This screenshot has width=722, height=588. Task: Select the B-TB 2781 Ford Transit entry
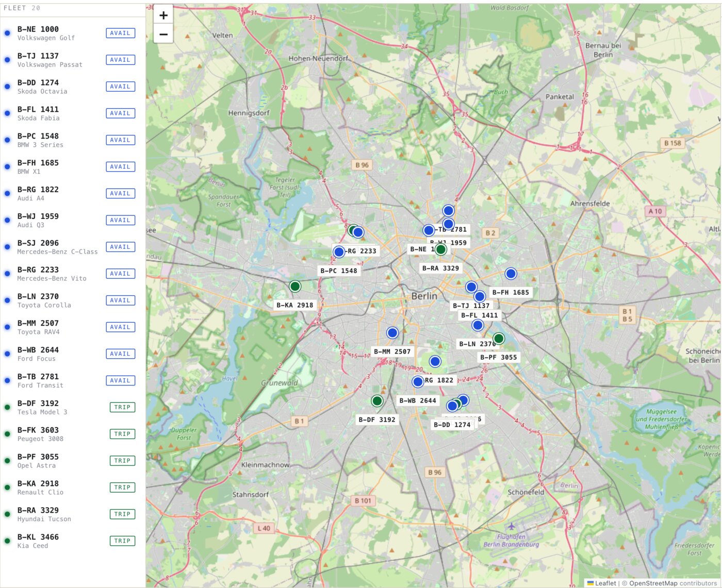73,381
